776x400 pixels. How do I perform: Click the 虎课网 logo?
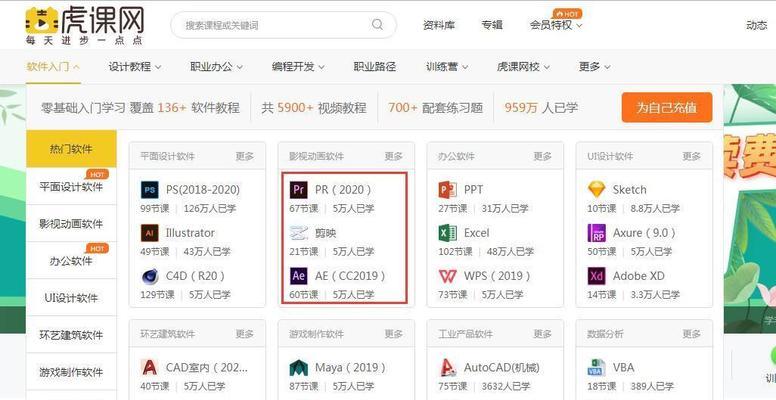click(85, 25)
